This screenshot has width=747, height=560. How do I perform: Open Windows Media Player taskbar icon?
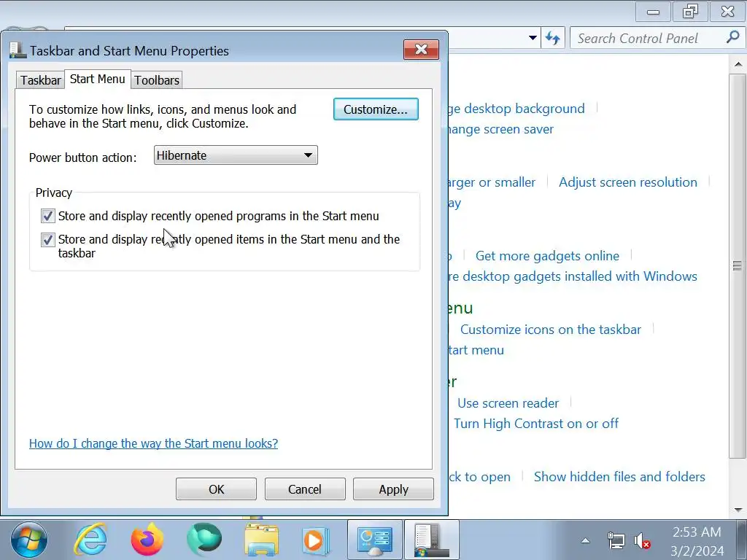315,540
